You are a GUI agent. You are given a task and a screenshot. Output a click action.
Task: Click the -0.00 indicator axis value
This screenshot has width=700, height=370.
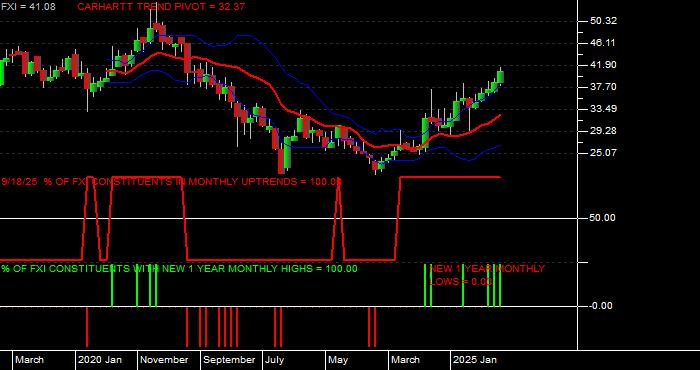(x=601, y=306)
